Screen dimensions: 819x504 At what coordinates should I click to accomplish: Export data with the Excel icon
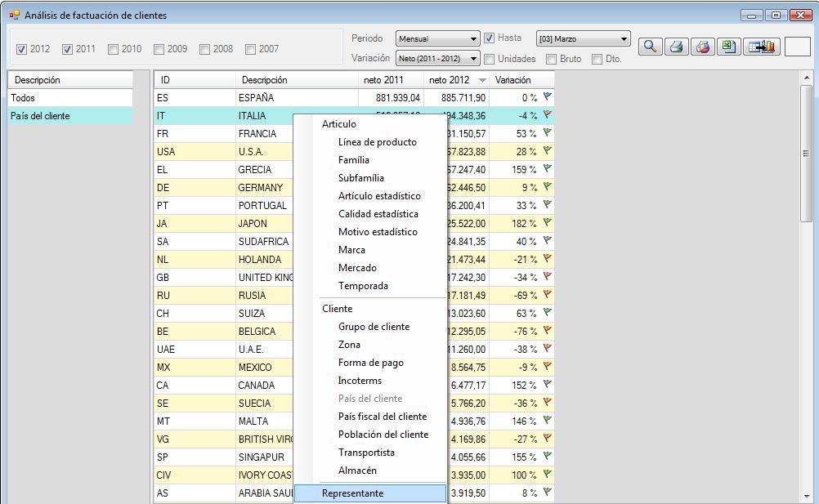pyautogui.click(x=728, y=47)
